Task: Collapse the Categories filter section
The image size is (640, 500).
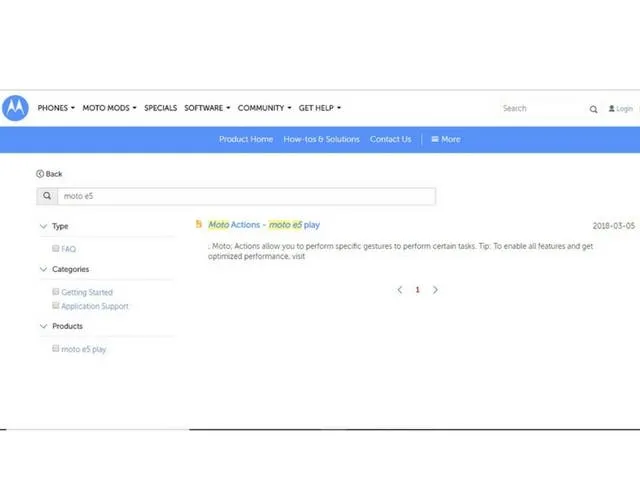Action: pos(43,269)
